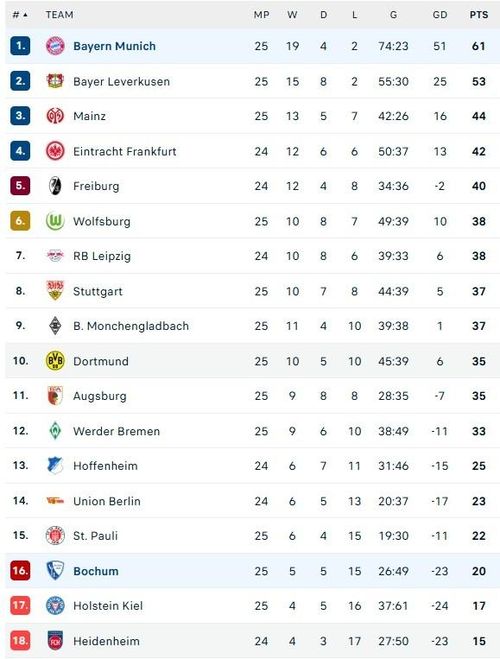Click the Bayern Munich club crest
The height and width of the screenshot is (659, 500).
coord(55,46)
